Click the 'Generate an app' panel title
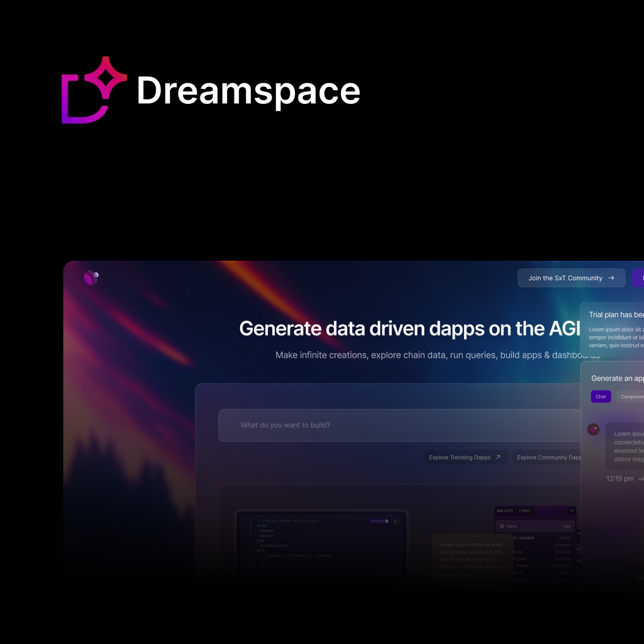The image size is (644, 644). click(617, 378)
